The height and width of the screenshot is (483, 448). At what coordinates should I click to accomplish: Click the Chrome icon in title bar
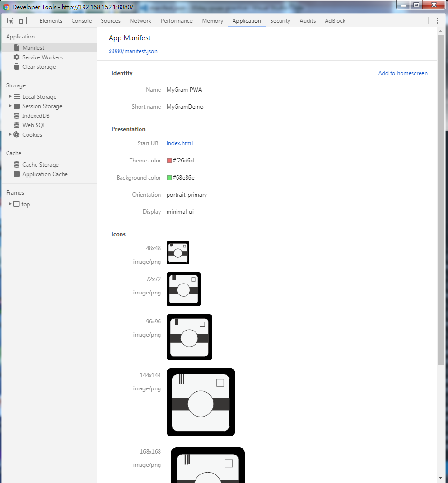(6, 7)
